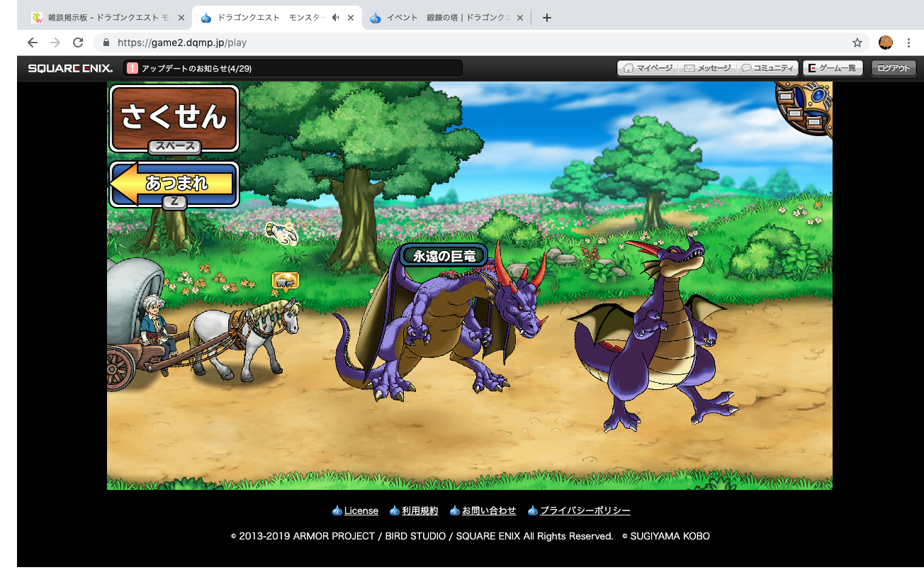The image size is (924, 587).
Task: Click the red update notice alert icon
Action: pos(133,68)
